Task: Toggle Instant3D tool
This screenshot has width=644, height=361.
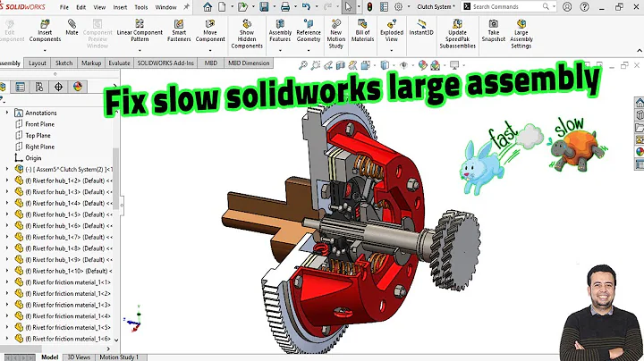Action: pos(421,27)
